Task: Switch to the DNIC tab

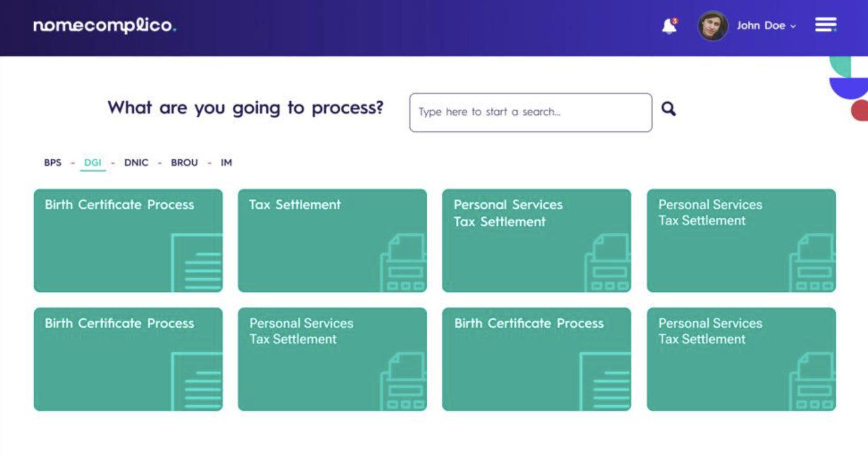Action: tap(136, 163)
